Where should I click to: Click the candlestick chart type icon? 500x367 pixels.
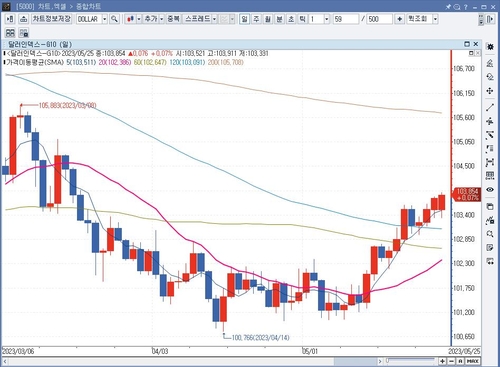coord(130,19)
